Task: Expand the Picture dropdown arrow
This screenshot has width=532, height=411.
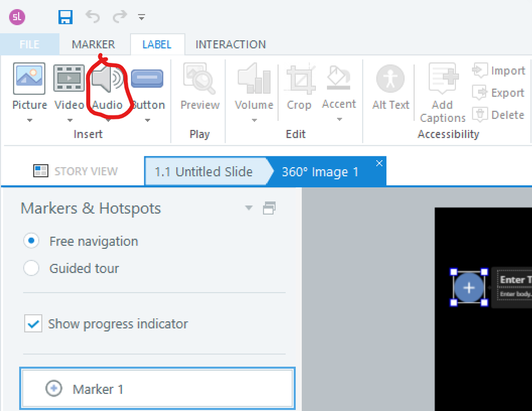Action: [29, 120]
